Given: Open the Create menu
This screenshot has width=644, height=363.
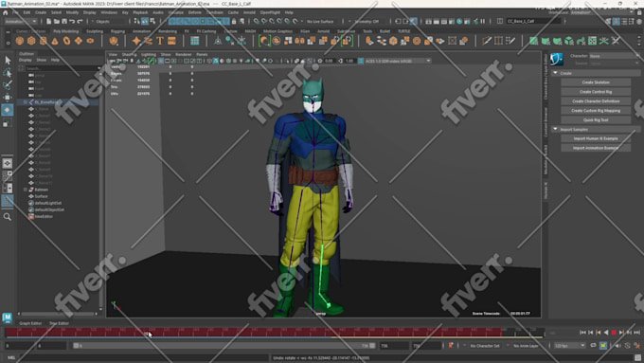Looking at the screenshot, I should 41,12.
